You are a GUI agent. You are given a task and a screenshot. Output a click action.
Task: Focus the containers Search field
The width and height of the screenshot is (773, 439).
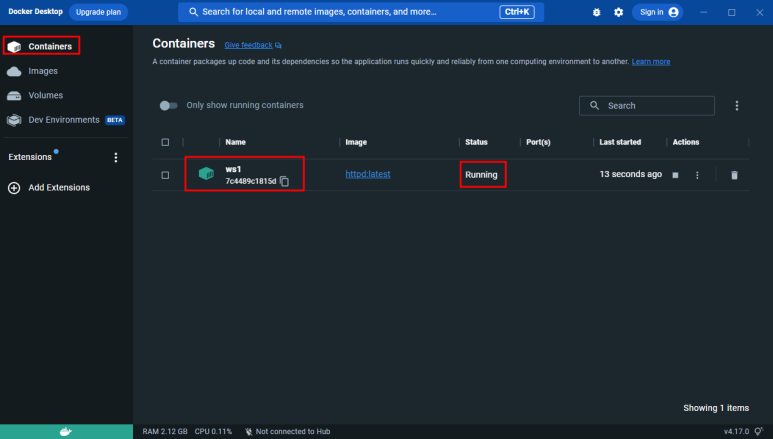(647, 106)
